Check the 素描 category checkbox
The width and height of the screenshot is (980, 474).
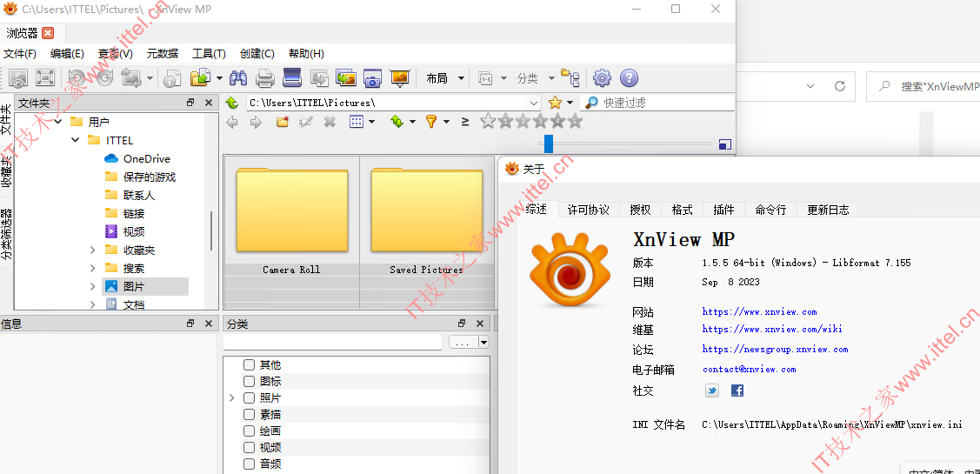pos(250,415)
